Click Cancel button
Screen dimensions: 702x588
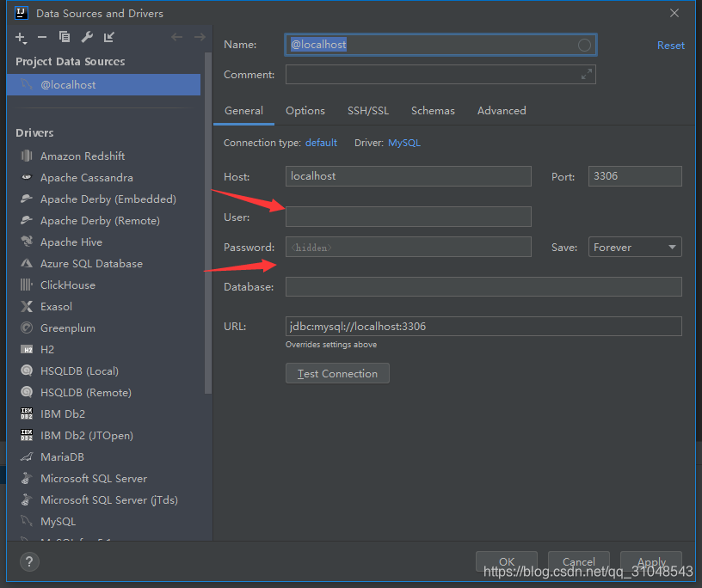tap(579, 561)
